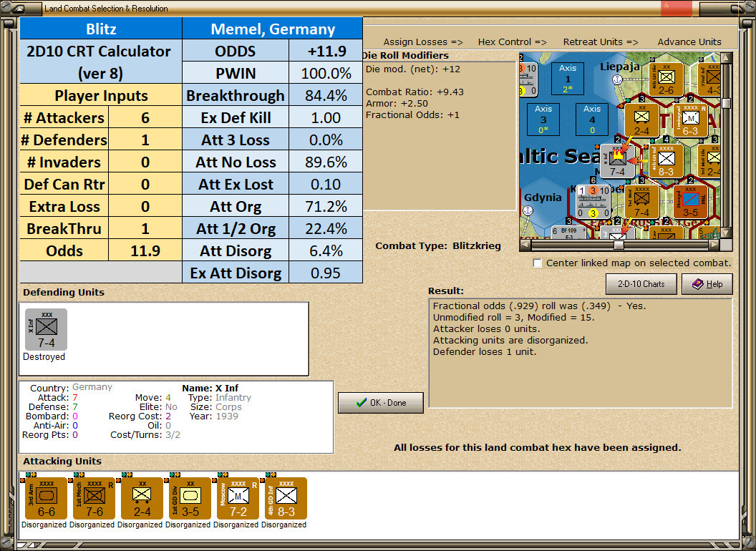Click the # Attackers value 6 cell

pos(145,117)
